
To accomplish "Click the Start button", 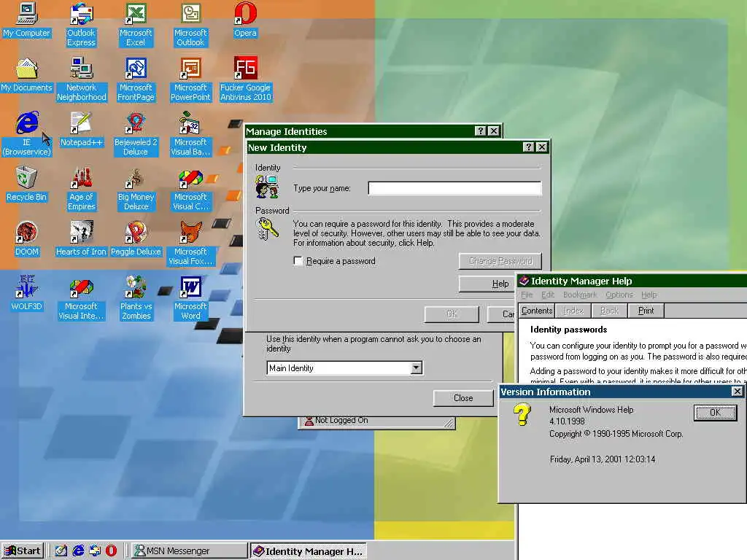I will click(23, 551).
